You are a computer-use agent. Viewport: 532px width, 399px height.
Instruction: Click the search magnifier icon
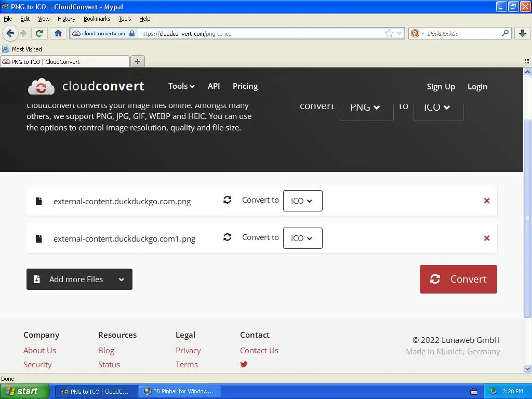pyautogui.click(x=505, y=33)
